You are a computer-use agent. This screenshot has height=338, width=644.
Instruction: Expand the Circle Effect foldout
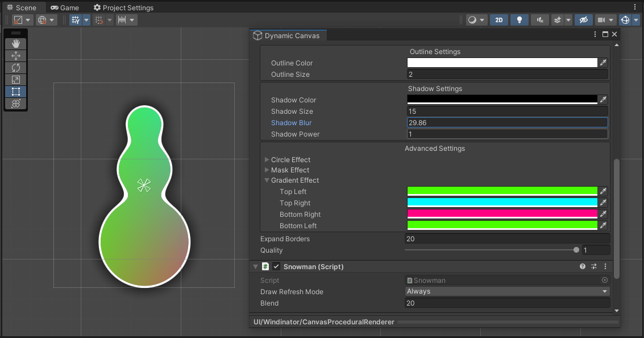[x=267, y=159]
